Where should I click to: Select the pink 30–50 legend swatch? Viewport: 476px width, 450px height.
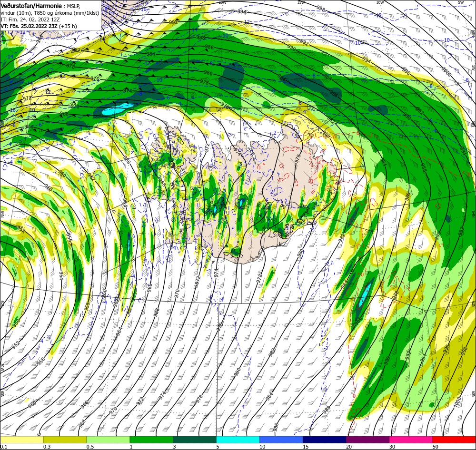(411, 440)
